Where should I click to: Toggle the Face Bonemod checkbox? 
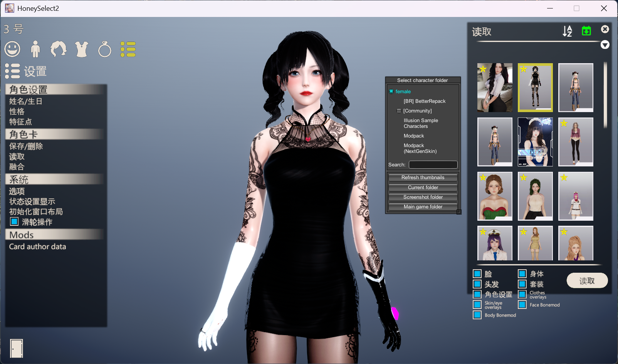tap(522, 305)
